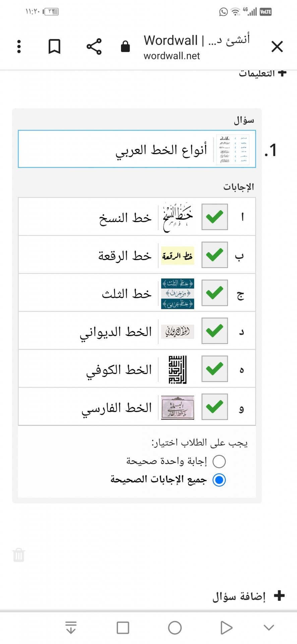Tap the share icon in top bar
This screenshot has width=297, height=644.
pyautogui.click(x=94, y=47)
